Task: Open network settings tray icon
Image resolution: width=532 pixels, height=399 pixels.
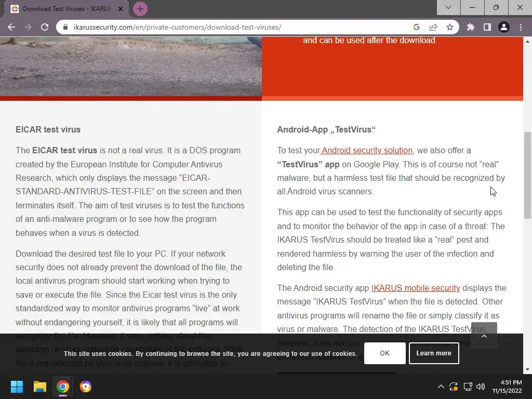Action: pos(468,387)
